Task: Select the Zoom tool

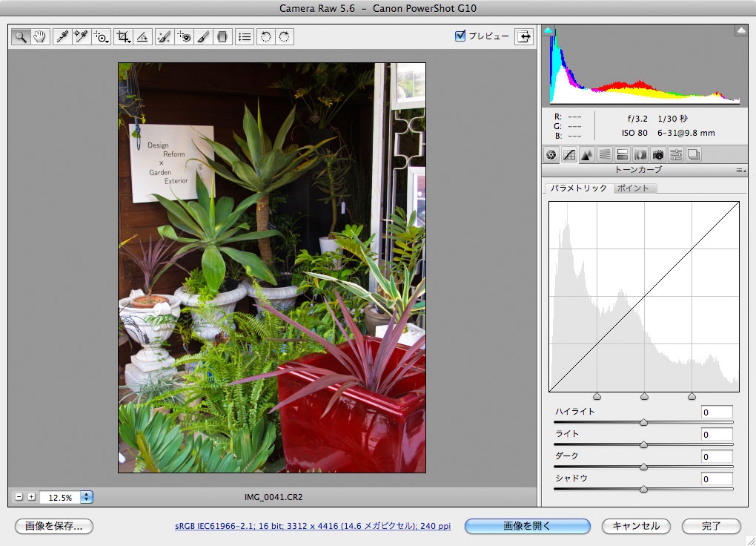Action: pyautogui.click(x=21, y=36)
